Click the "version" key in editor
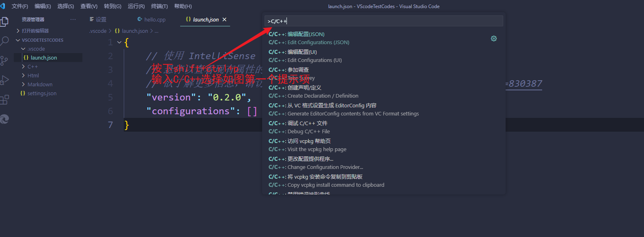Viewport: 644px width, 237px height. tap(171, 97)
